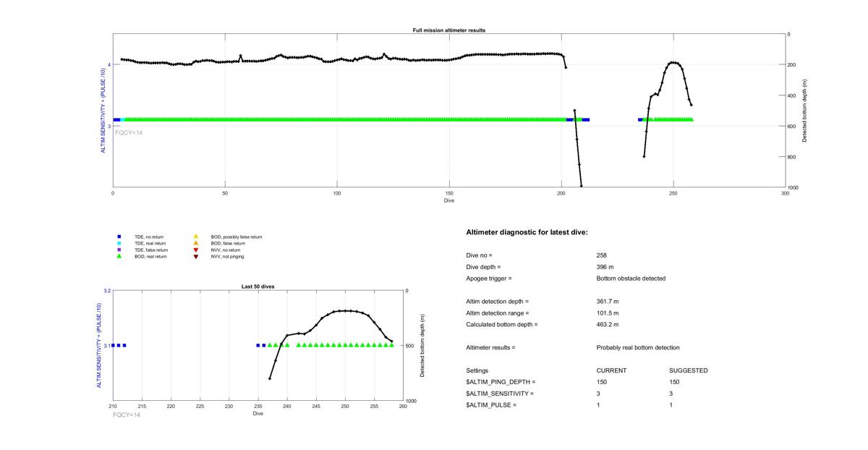868x450 pixels.
Task: Click 'Detected bottom depth (m)' label of full mission plot
Action: click(x=805, y=110)
